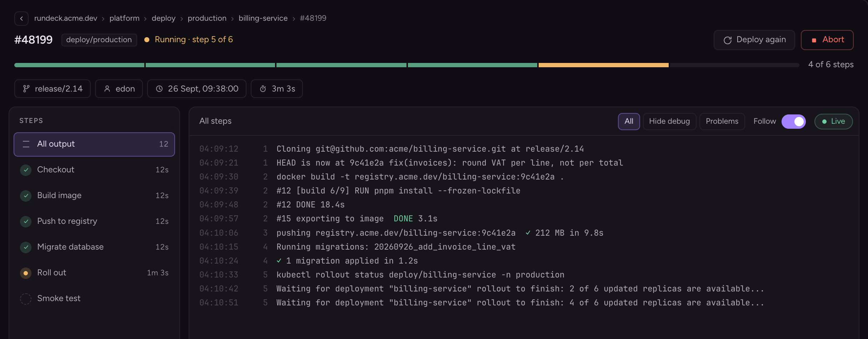Click the billing-service breadcrumb link
Image resolution: width=868 pixels, height=339 pixels.
[263, 18]
